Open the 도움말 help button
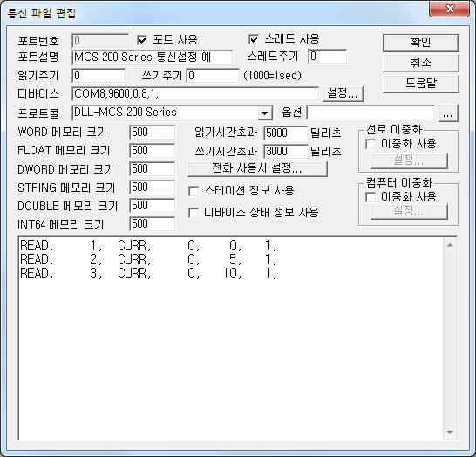Screen dimensions: 476x457 420,84
